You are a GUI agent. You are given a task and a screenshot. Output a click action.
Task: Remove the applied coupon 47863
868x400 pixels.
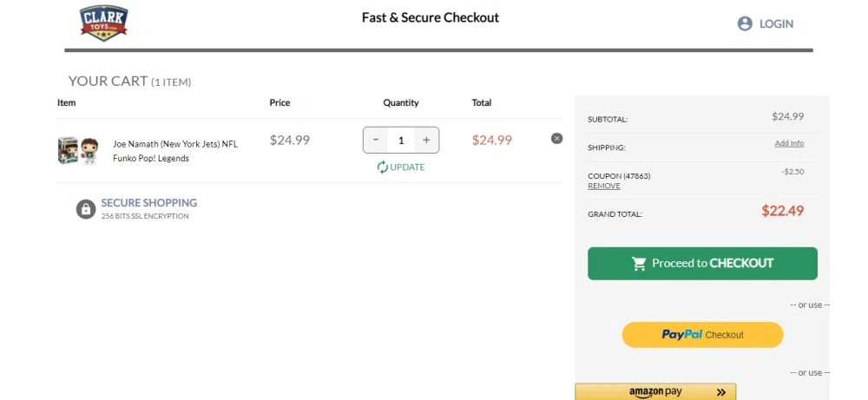[603, 186]
